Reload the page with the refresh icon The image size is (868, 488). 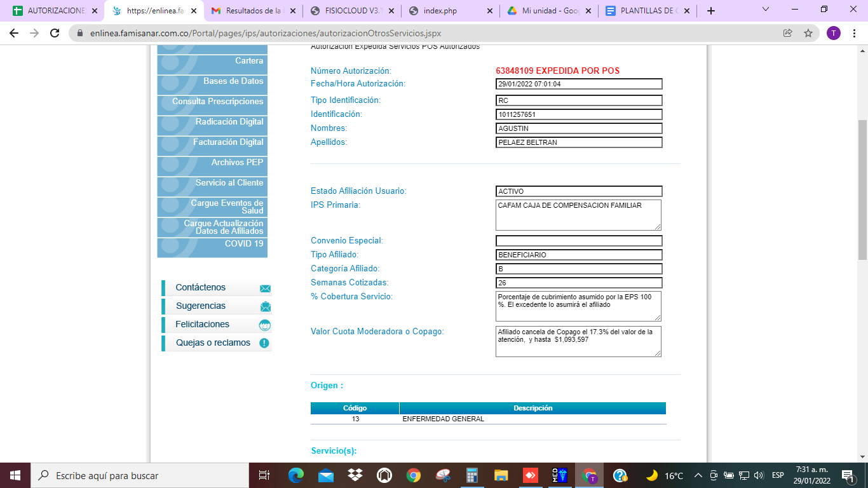(x=55, y=33)
